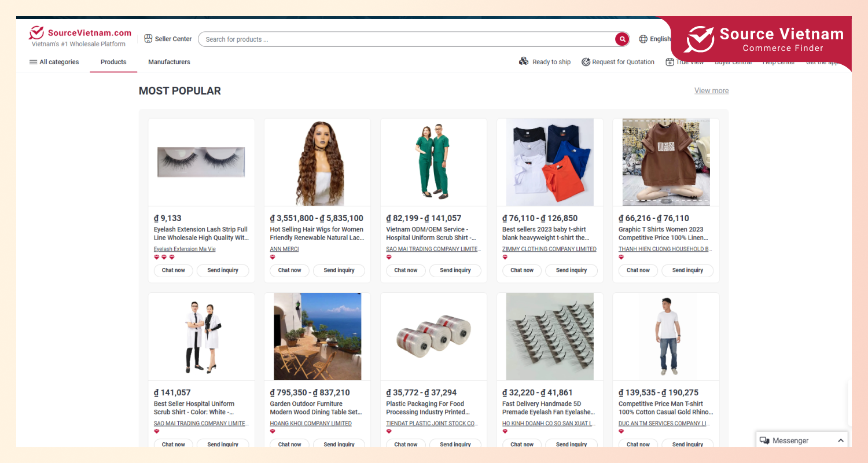Open the brown graphic T-shirt image

[666, 162]
